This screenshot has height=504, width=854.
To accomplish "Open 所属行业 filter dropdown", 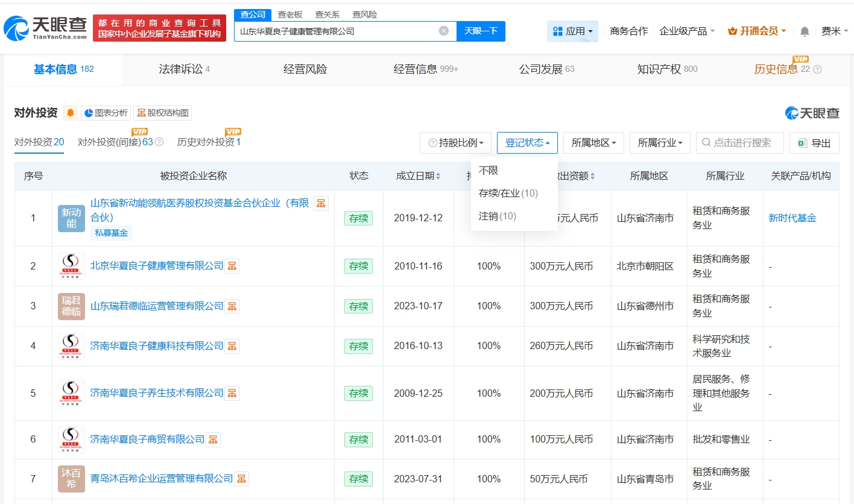I will (x=660, y=143).
